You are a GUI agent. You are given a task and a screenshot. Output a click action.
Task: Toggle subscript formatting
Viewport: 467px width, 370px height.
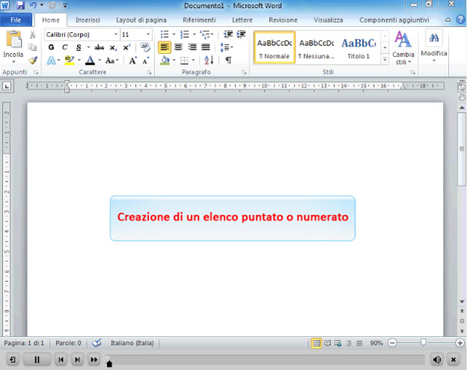click(x=113, y=48)
